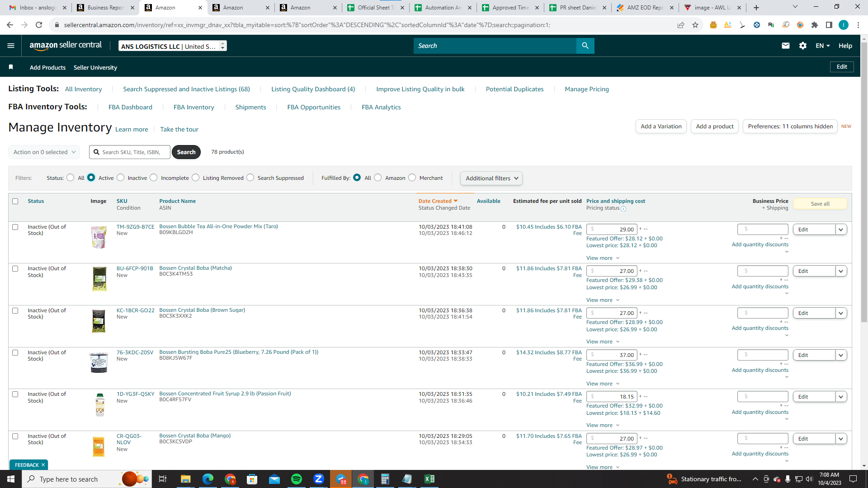
Task: Select checkbox for Bossen Crystal Boba Matcha row
Action: coord(15,269)
